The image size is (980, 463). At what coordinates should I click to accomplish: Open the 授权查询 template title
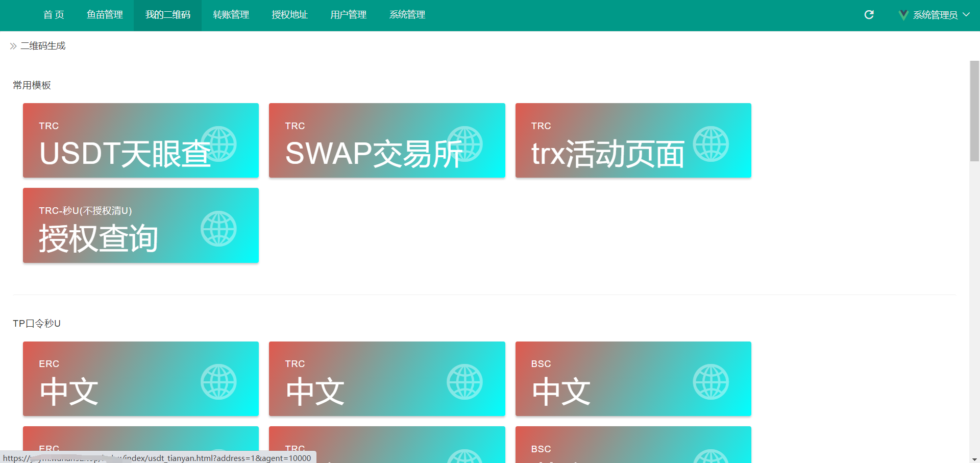click(99, 238)
